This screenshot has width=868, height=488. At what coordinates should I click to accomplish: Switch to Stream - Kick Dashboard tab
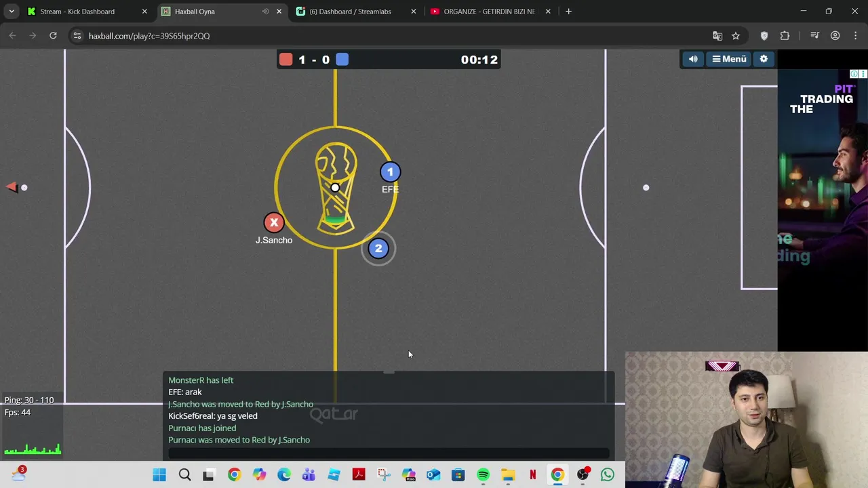pos(77,12)
